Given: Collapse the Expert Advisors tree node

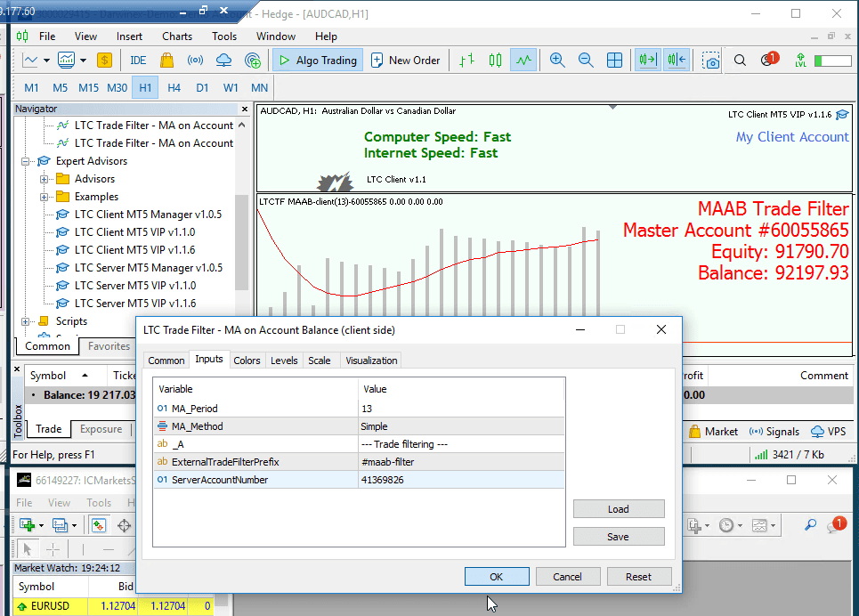Looking at the screenshot, I should click(x=25, y=161).
